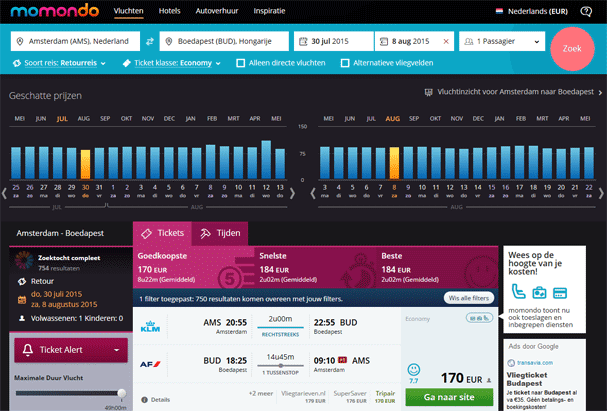Switch to the Tickets tab
This screenshot has width=607, height=411.
coord(163,233)
